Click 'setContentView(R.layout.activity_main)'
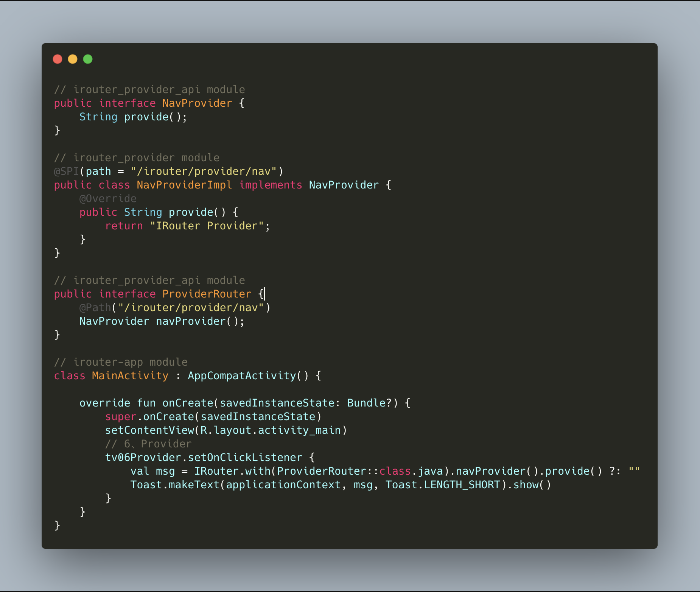The height and width of the screenshot is (592, 700). click(226, 430)
